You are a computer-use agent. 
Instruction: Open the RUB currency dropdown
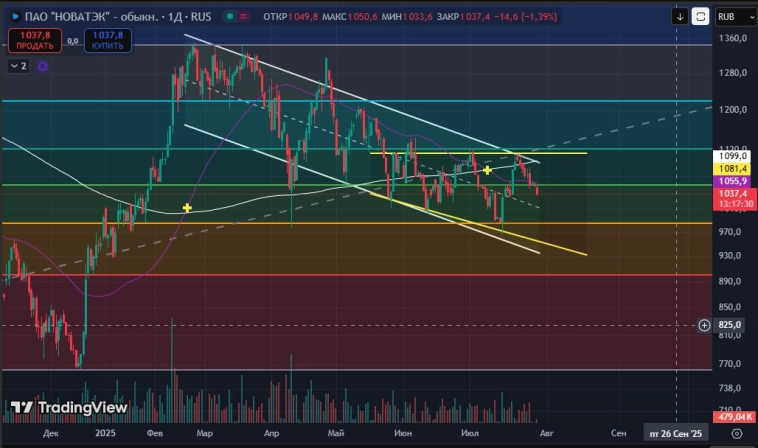736,17
